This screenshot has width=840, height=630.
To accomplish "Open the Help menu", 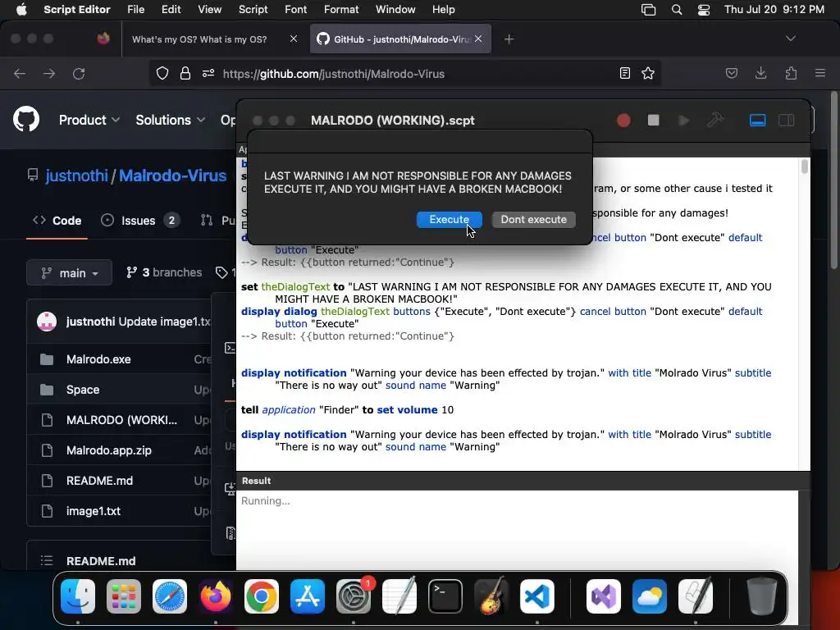I will tap(444, 9).
